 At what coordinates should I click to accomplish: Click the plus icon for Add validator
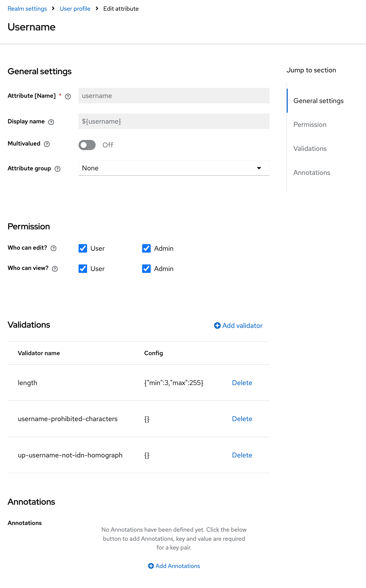217,326
